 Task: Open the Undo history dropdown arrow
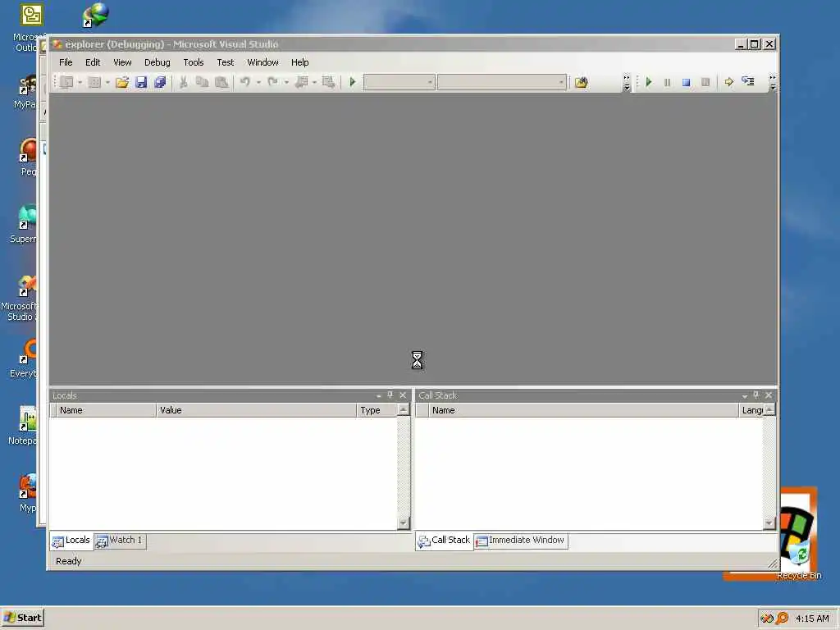[258, 83]
